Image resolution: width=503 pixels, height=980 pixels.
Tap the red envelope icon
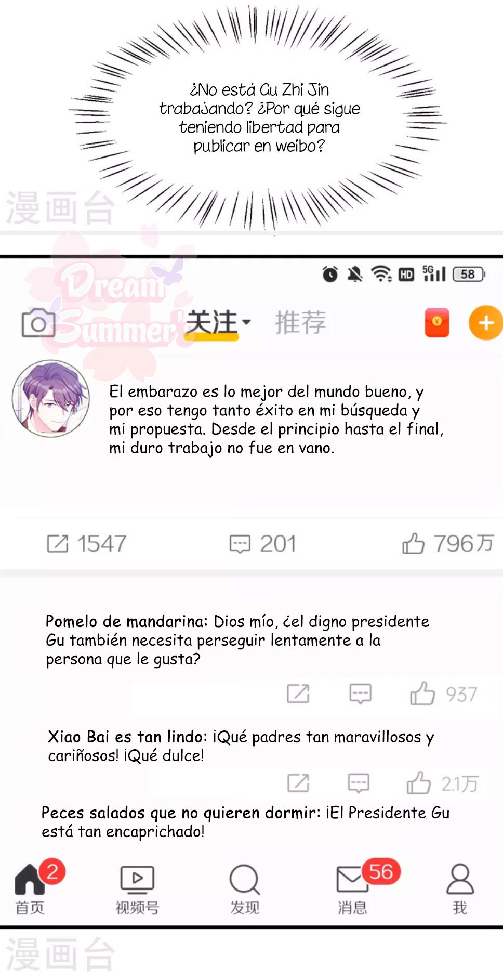437,323
